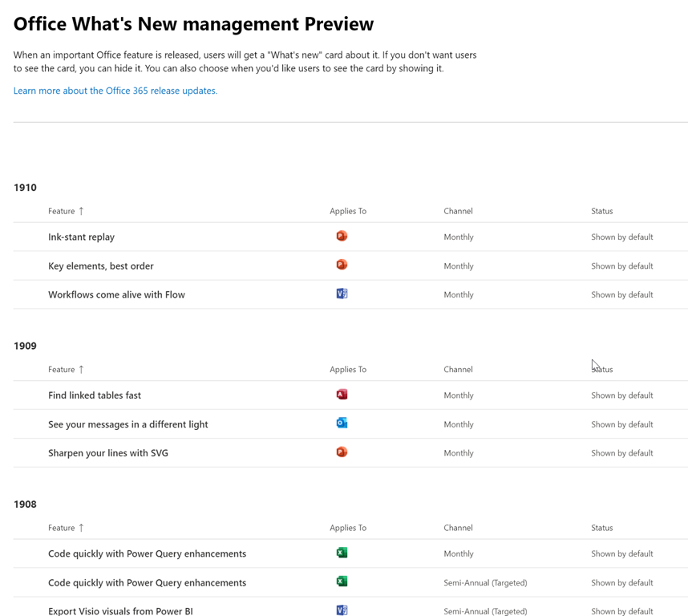The height and width of the screenshot is (616, 688).
Task: Click the PowerPoint icon for Key elements, best order
Action: 342,265
